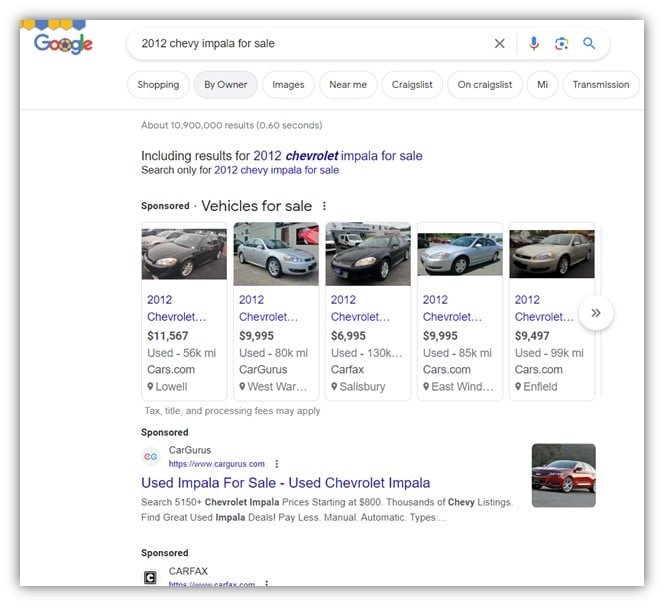664x606 pixels.
Task: Open the CarGurus $9,995 Chevrolet listing title
Action: coord(268,308)
